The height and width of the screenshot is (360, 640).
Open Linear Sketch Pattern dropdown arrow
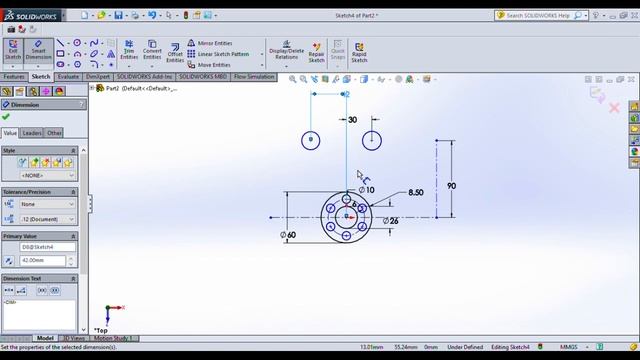[262, 54]
